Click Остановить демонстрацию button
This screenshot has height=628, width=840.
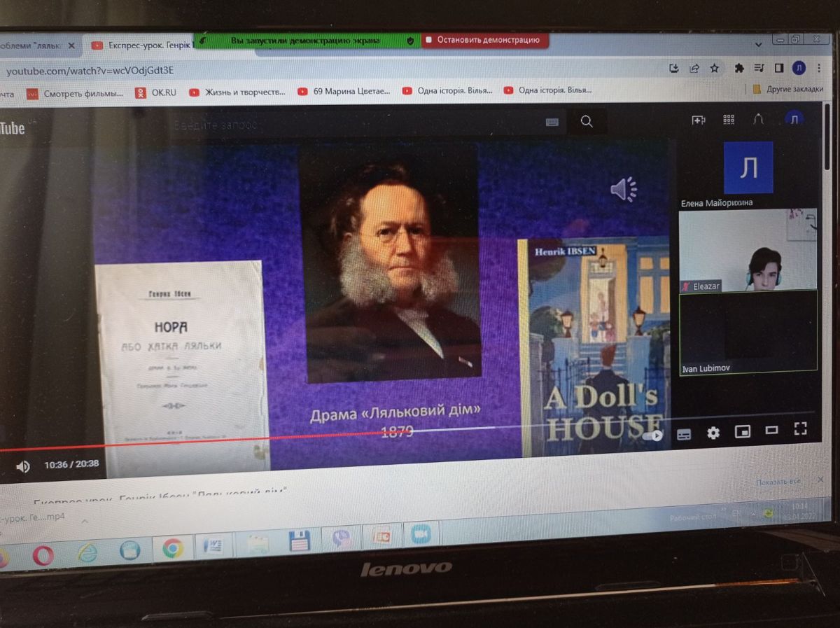click(484, 41)
